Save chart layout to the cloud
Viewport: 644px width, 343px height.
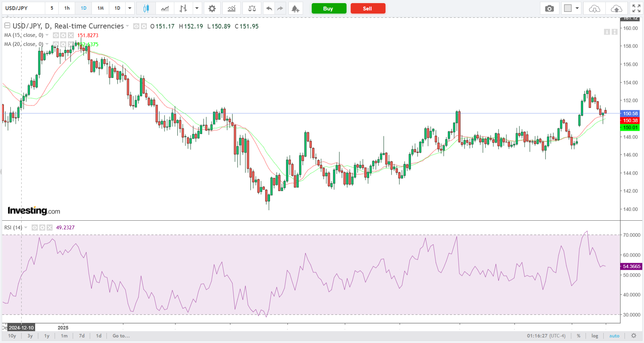pyautogui.click(x=616, y=8)
